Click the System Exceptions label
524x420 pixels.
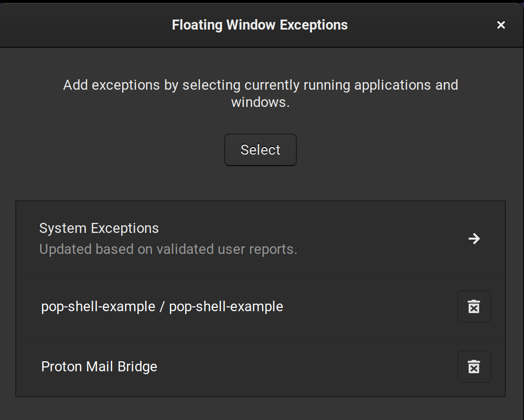pyautogui.click(x=99, y=228)
